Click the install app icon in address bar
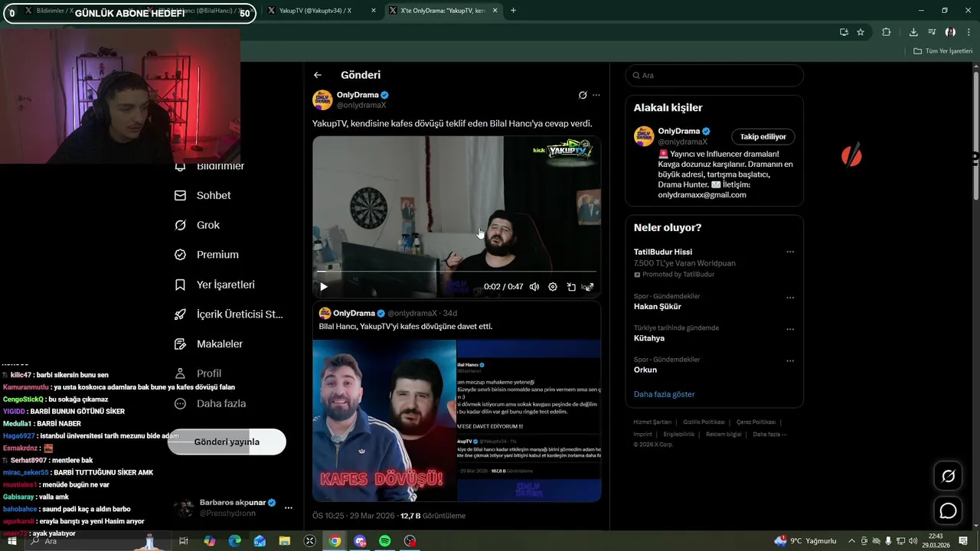This screenshot has height=551, width=980. [x=844, y=32]
